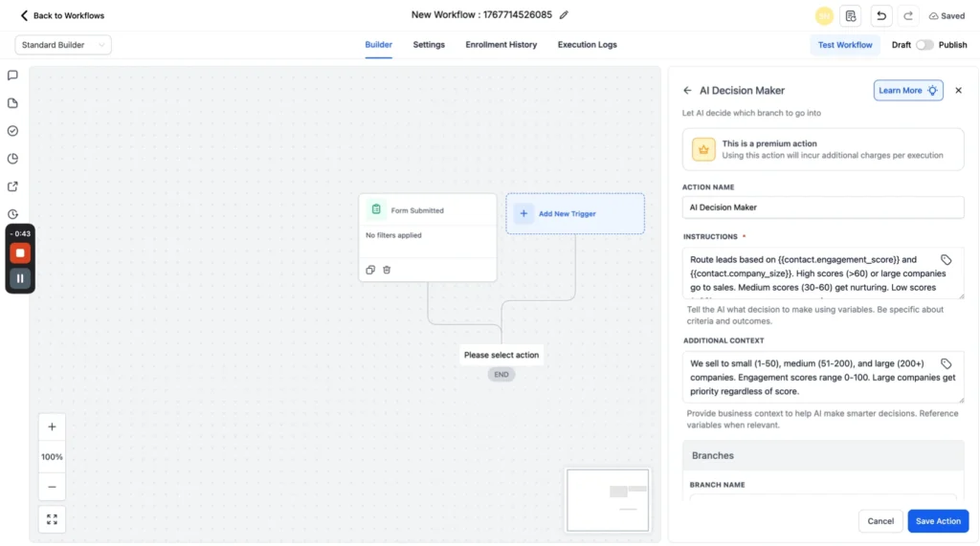Switch to the Builder tab
This screenshot has height=546, width=980.
pyautogui.click(x=378, y=45)
